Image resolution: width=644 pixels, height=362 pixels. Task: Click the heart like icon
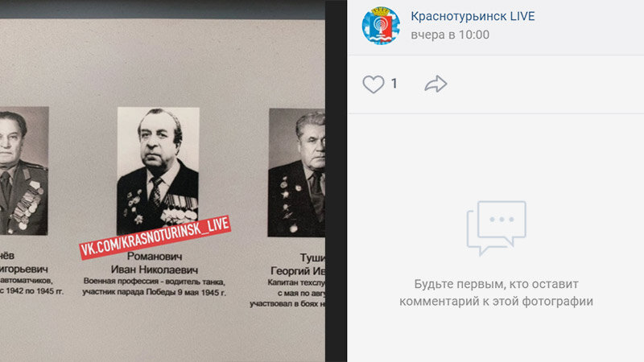pos(373,84)
